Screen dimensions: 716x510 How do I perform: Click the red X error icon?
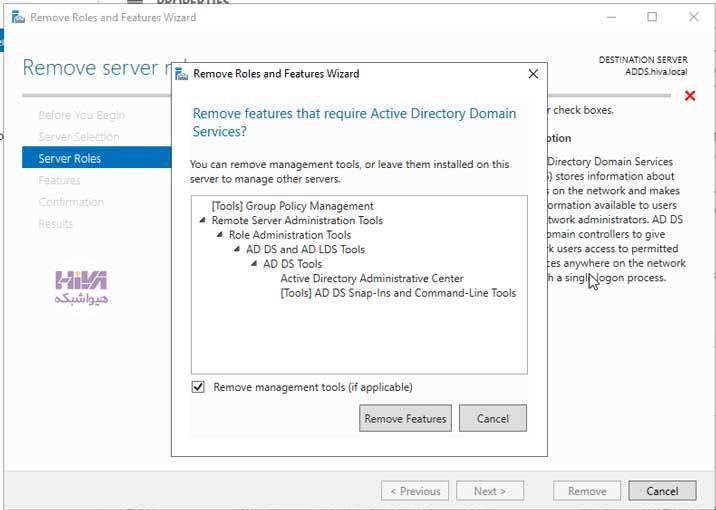pos(690,95)
